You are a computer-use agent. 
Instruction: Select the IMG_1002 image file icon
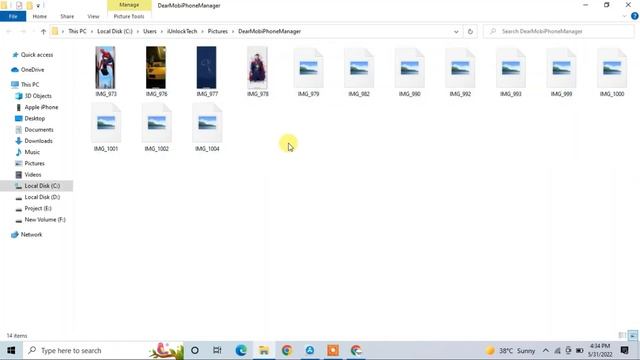click(157, 122)
